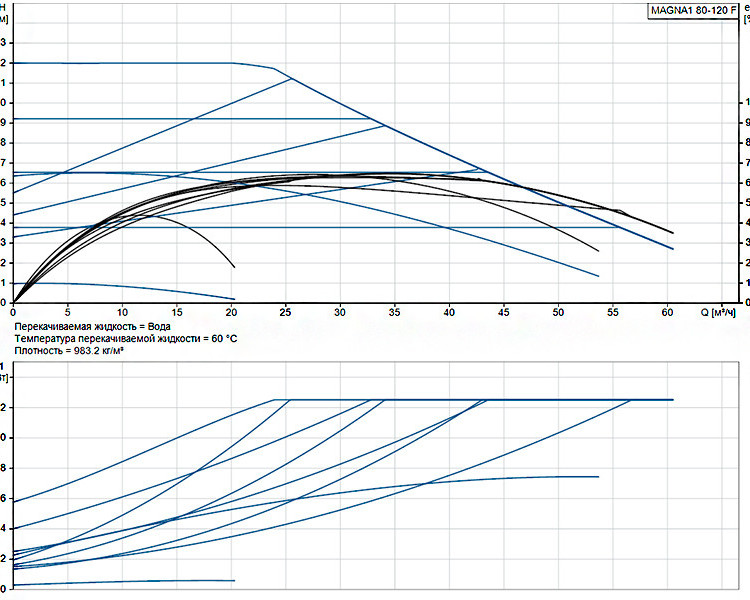Click the 35 tick on flow axis

coord(395,312)
